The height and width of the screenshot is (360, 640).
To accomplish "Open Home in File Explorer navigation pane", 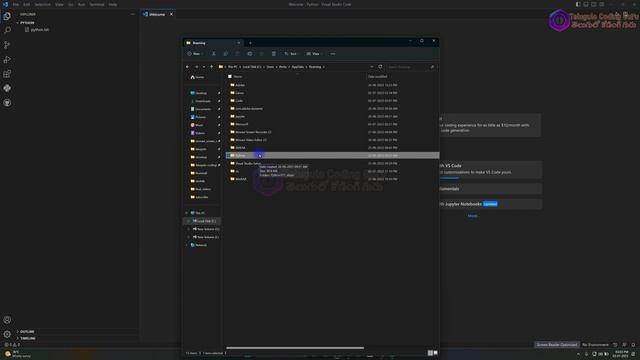I will coord(198,77).
